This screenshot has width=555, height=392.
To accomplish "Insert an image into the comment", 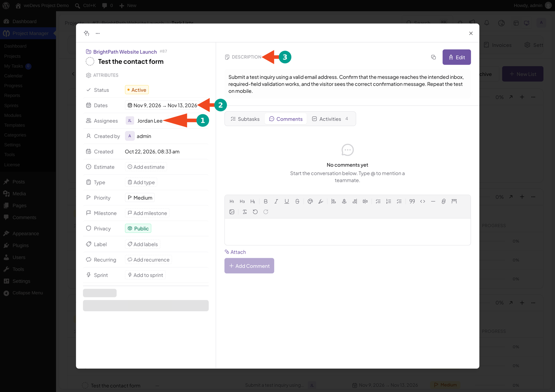I will point(232,212).
